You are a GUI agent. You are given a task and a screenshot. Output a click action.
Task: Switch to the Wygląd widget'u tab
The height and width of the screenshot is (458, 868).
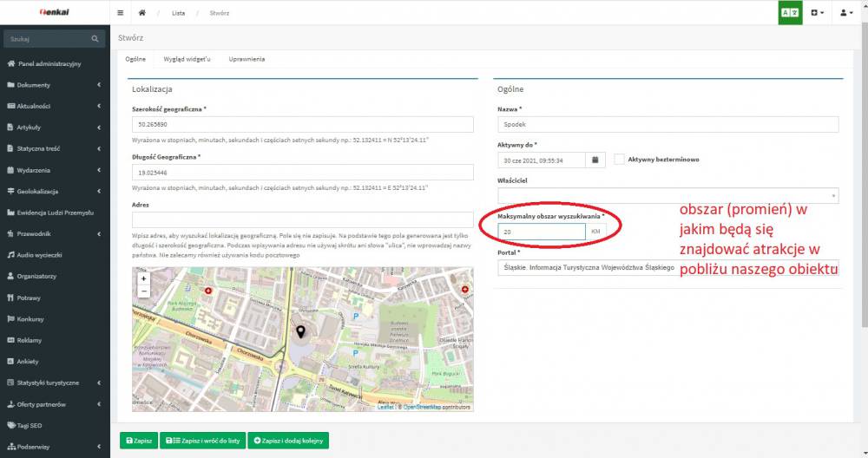point(187,59)
